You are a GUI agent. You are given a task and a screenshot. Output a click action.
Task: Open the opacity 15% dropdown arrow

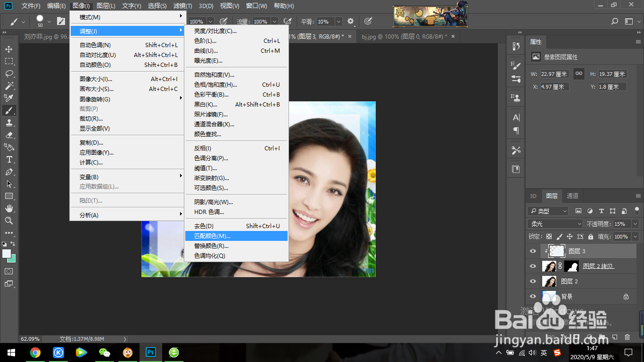tap(636, 224)
